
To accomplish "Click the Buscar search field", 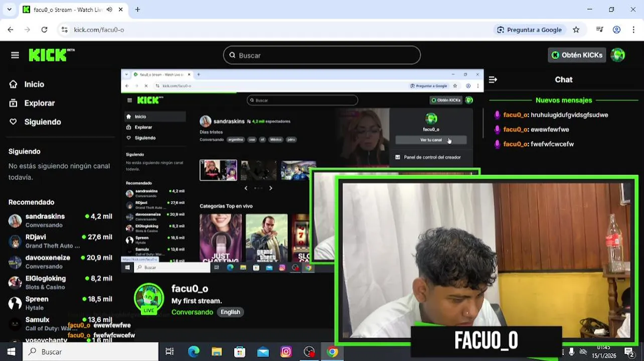I will click(x=322, y=55).
